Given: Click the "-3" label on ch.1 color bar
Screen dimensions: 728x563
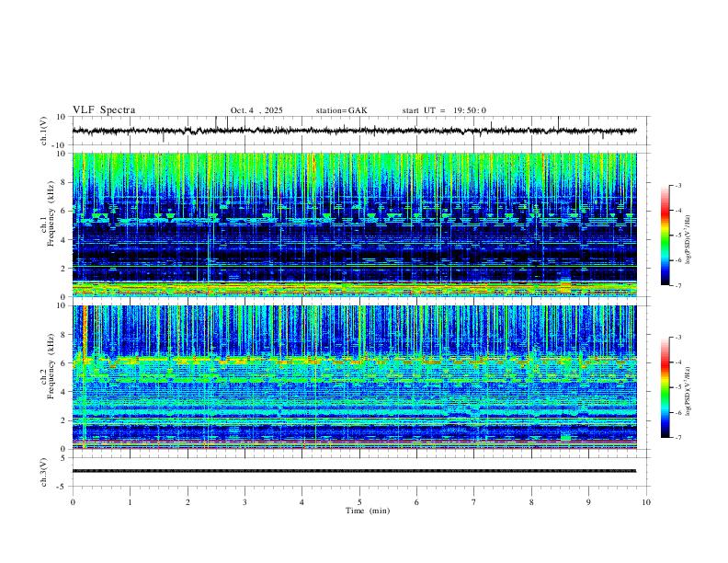Looking at the screenshot, I should coord(678,185).
